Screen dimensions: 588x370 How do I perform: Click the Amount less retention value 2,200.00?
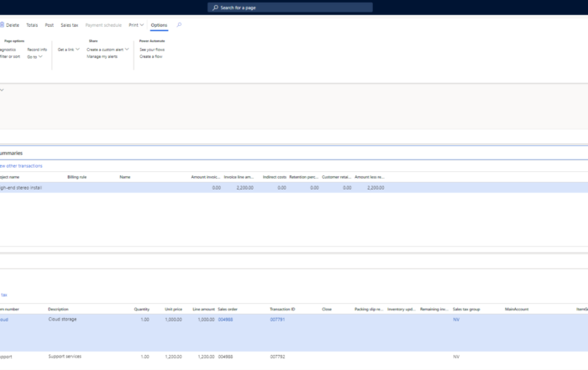(375, 188)
